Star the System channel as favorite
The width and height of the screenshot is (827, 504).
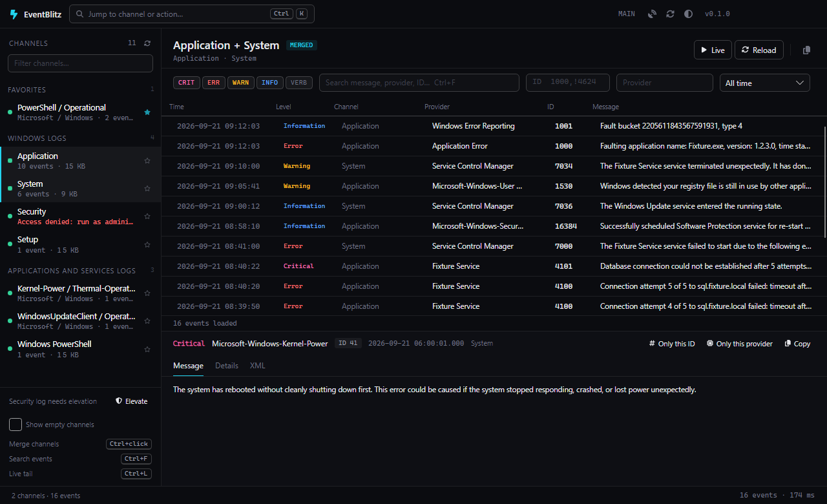click(x=147, y=189)
